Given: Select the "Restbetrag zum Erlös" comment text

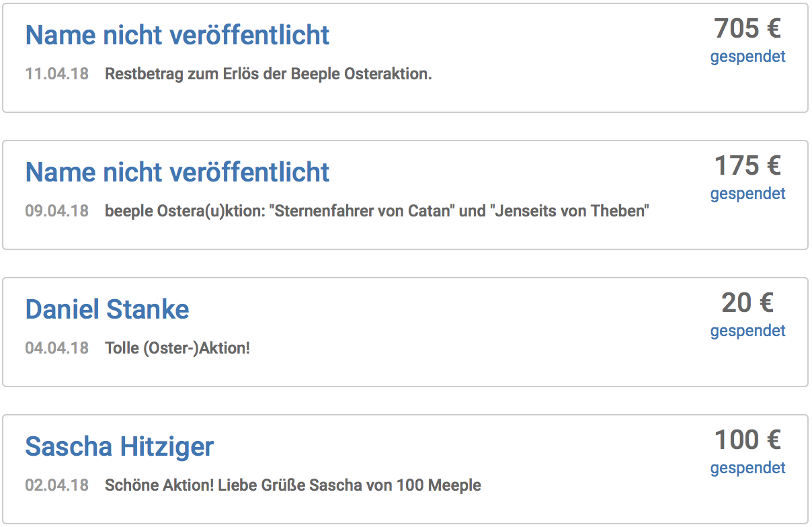Looking at the screenshot, I should point(268,74).
